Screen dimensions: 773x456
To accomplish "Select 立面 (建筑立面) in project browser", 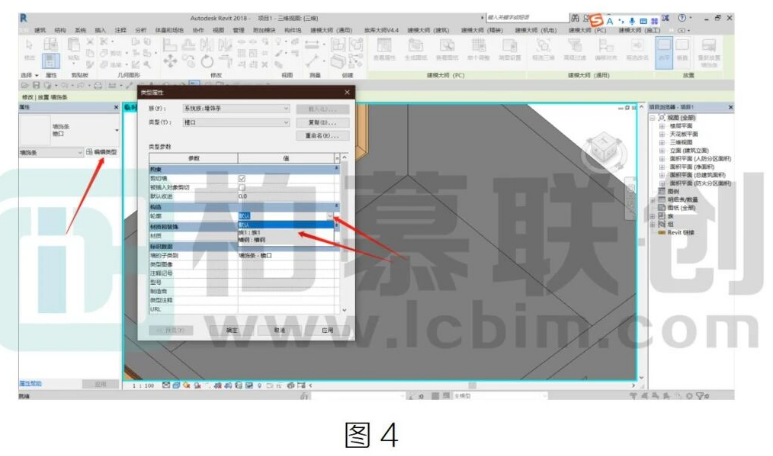I will (689, 150).
